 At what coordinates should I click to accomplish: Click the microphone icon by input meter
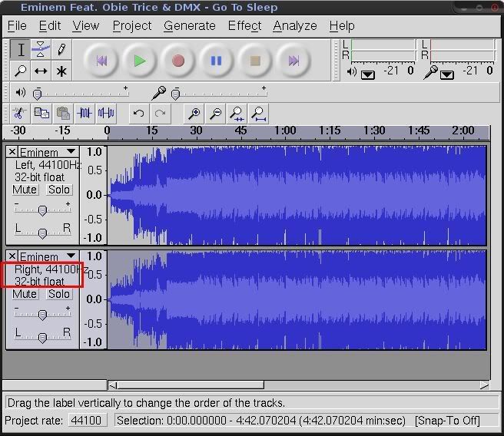coord(431,72)
